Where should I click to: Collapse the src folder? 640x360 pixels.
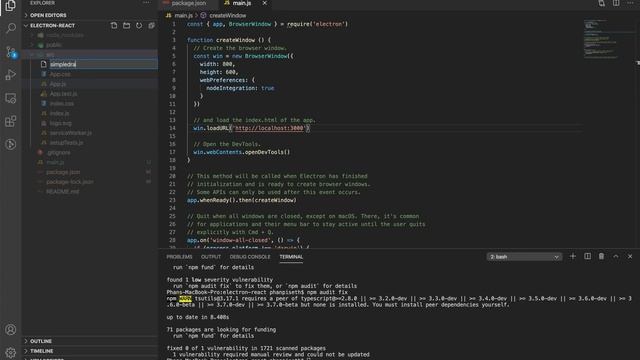click(x=50, y=54)
